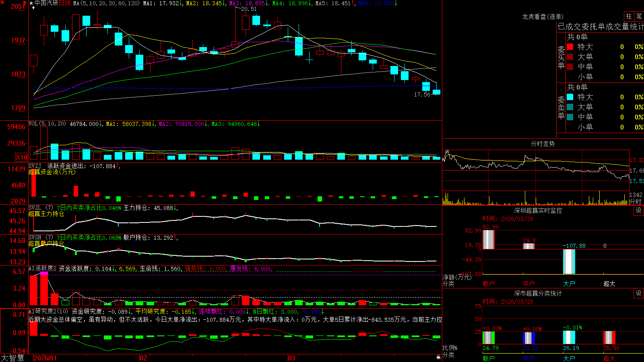Viewport: 644px width, 362px height.
Task: Switch order view to 柱 bar mode
Action: pos(629,16)
